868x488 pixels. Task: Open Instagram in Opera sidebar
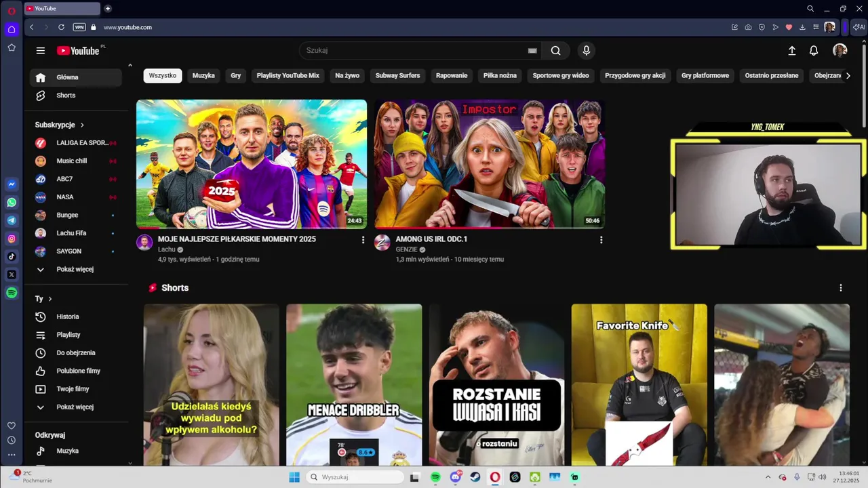click(x=12, y=239)
